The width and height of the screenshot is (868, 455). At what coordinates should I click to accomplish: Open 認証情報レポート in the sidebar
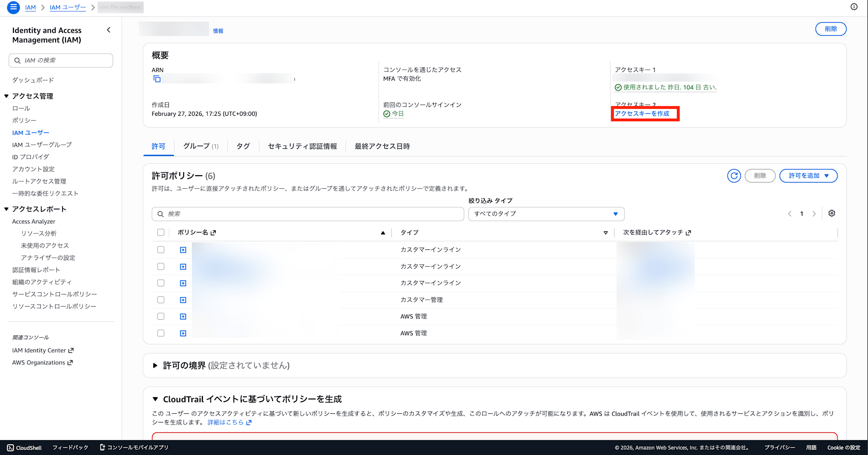[x=36, y=270]
